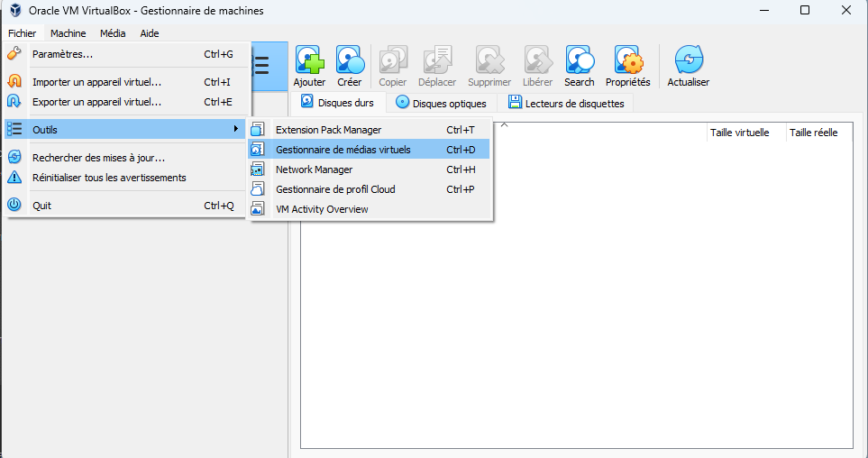
Task: Switch to the Disques optiques tab
Action: click(441, 103)
